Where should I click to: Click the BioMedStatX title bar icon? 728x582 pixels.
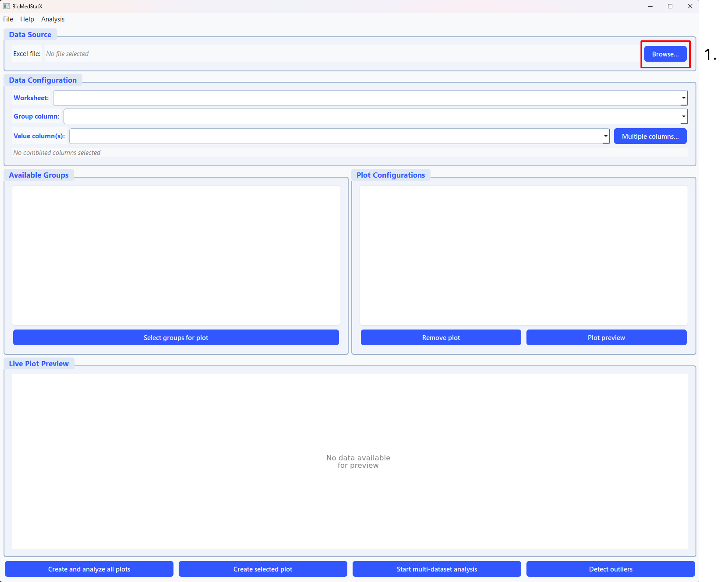coord(6,6)
